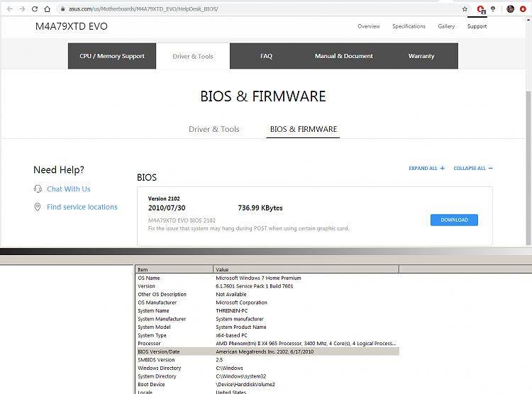
Task: Bookmark this page with the star icon
Action: pyautogui.click(x=465, y=9)
